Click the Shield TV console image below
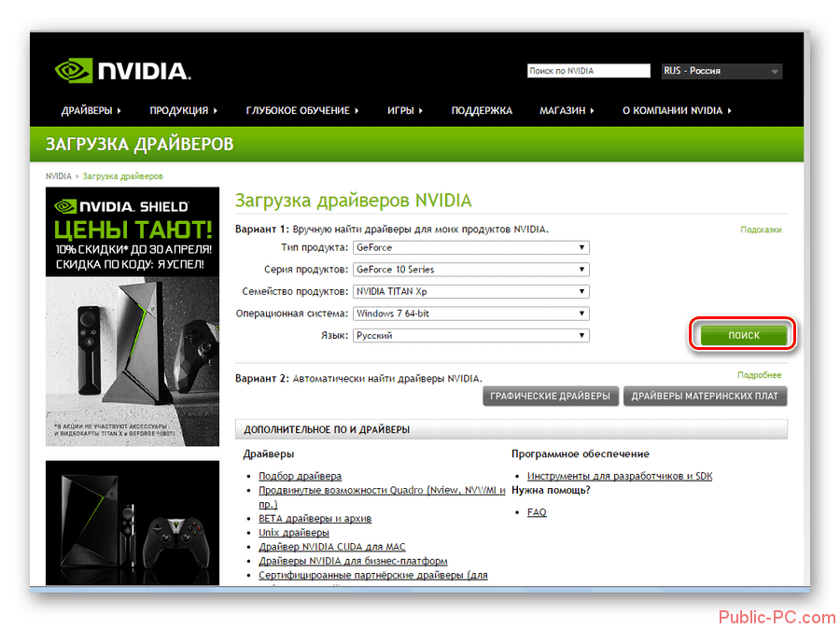The width and height of the screenshot is (840, 628). pos(132,523)
